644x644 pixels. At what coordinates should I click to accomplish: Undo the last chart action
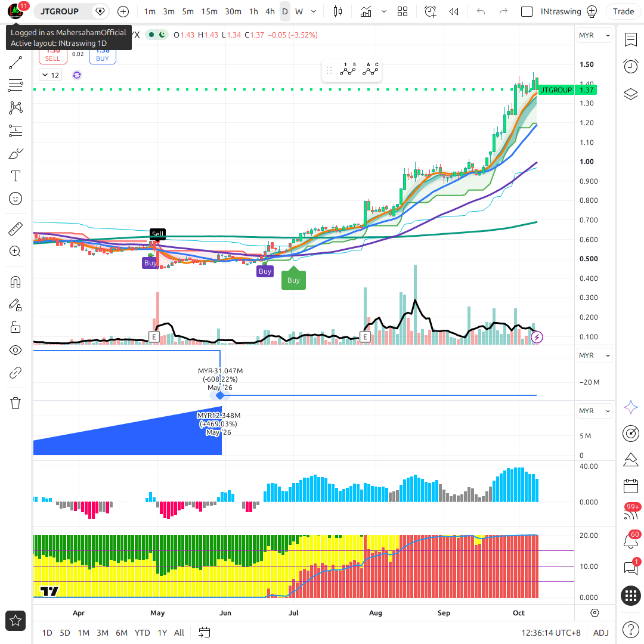[481, 11]
